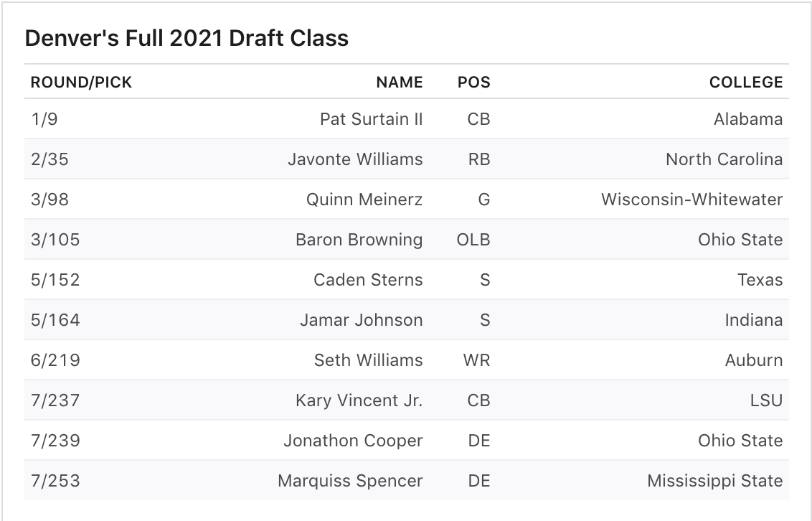
Task: Click the POS column header
Action: click(x=474, y=83)
